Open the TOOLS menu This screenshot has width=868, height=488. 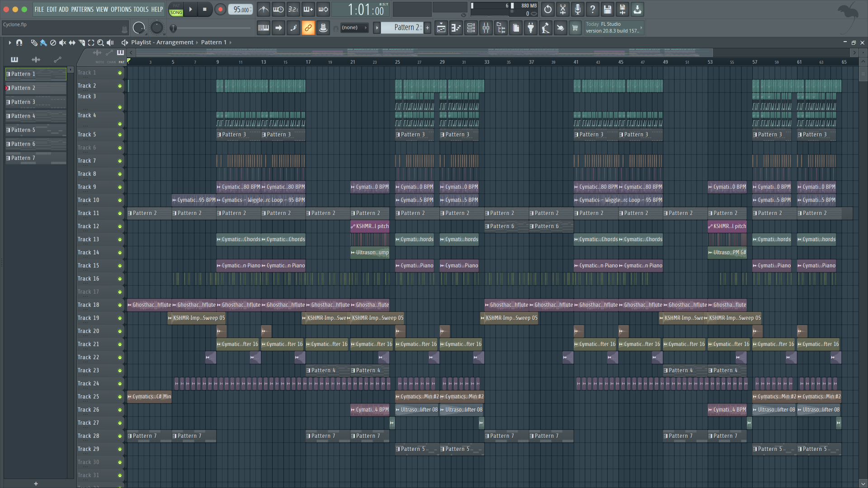pos(141,9)
